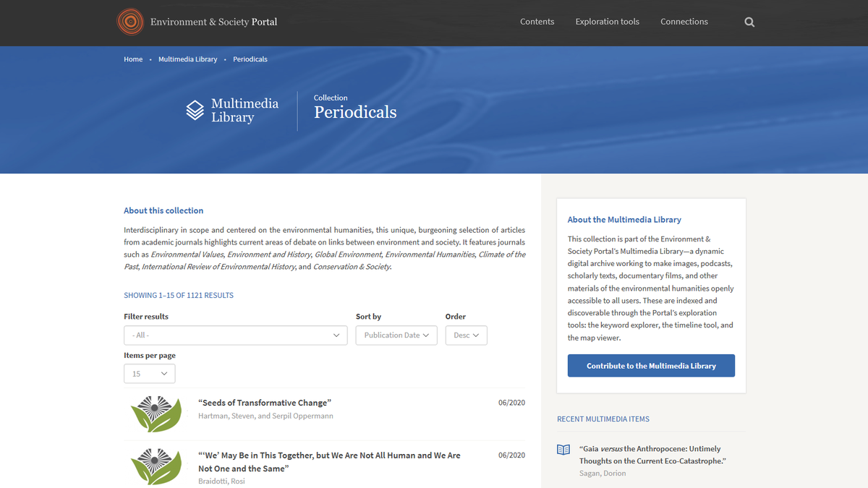Image resolution: width=868 pixels, height=488 pixels.
Task: Go to Home breadcrumb
Action: 133,59
